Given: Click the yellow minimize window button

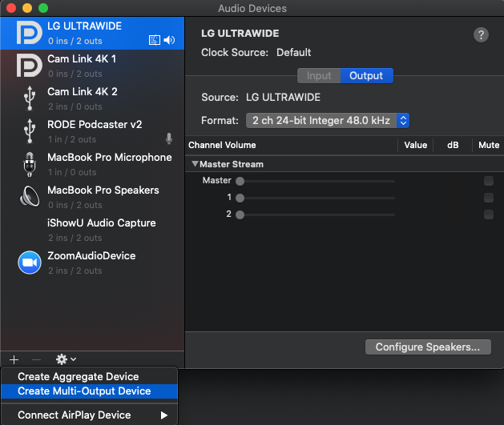Looking at the screenshot, I should coord(27,8).
